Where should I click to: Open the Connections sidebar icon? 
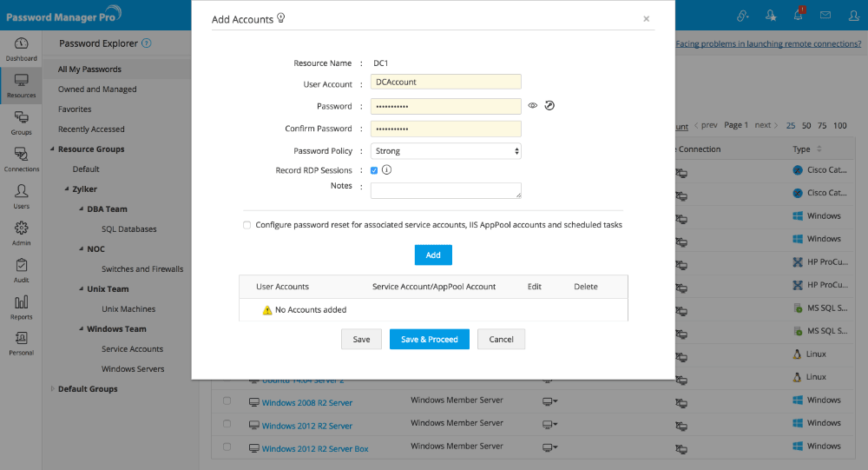pos(21,159)
